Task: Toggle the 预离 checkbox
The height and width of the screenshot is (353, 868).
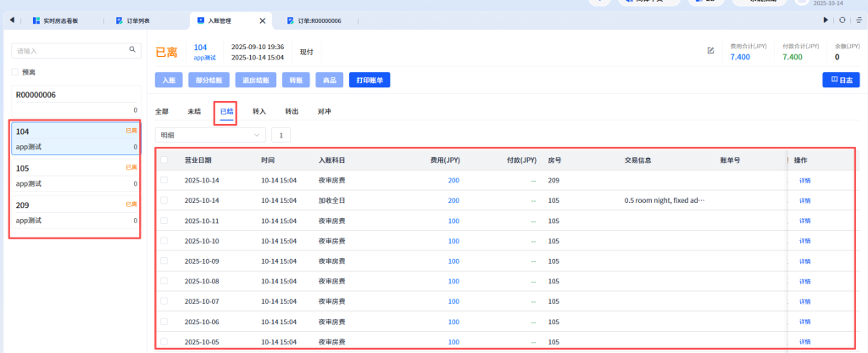Action: click(x=15, y=72)
